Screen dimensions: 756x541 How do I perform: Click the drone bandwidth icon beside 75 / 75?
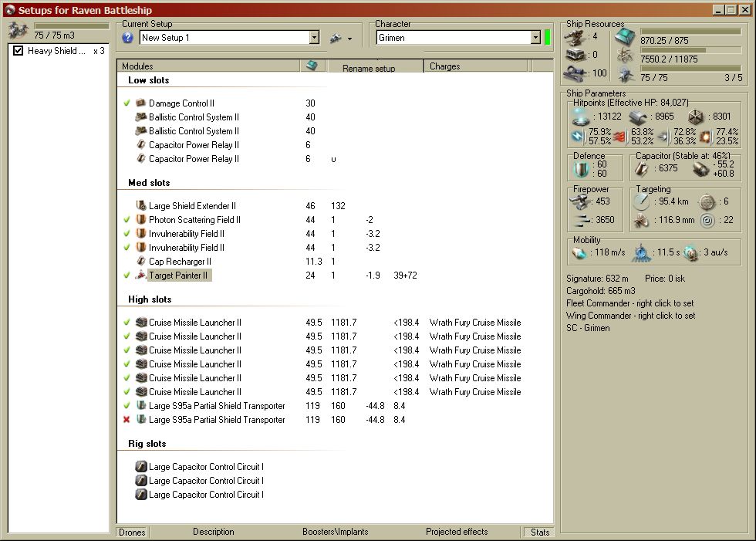coord(626,75)
